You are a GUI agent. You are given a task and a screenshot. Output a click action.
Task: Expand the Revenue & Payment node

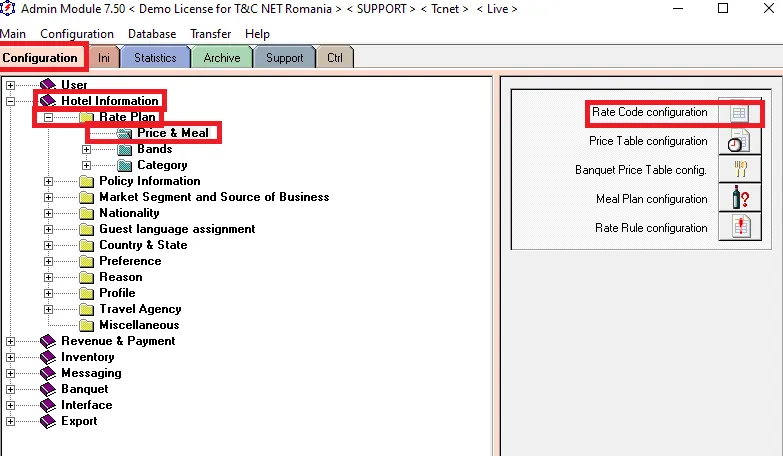[x=10, y=341]
